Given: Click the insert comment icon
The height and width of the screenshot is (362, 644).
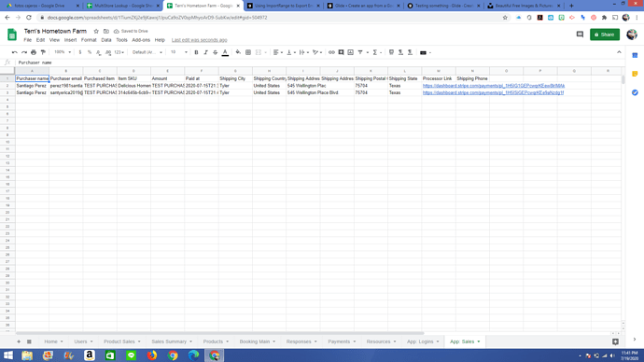Looking at the screenshot, I should [341, 52].
